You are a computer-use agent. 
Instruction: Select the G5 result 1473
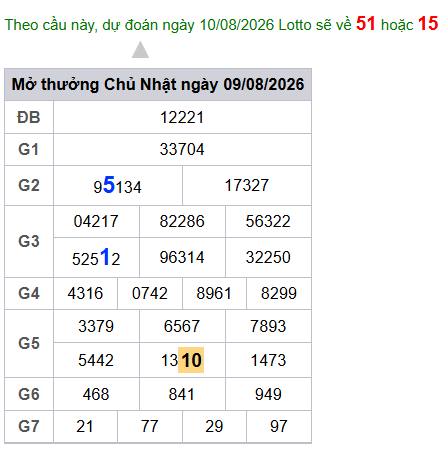(268, 360)
